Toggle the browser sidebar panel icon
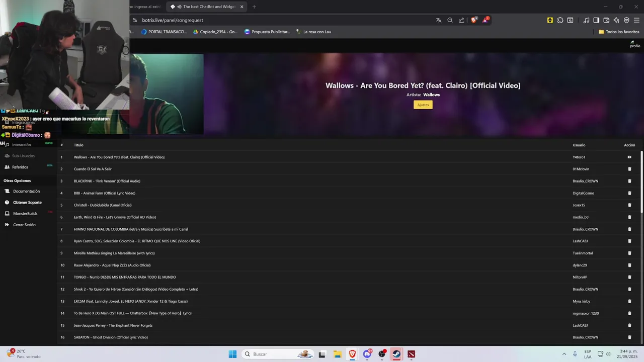This screenshot has height=362, width=644. [x=596, y=20]
